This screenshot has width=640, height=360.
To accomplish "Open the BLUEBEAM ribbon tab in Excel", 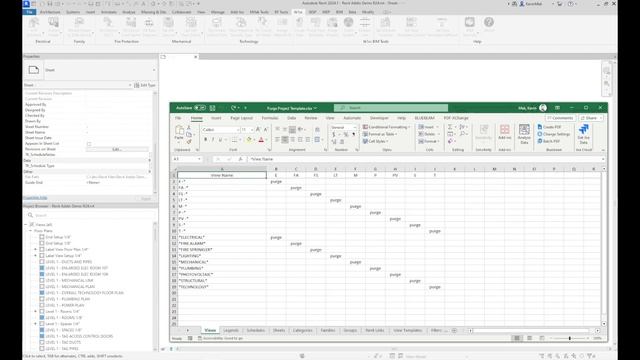I will tap(424, 118).
